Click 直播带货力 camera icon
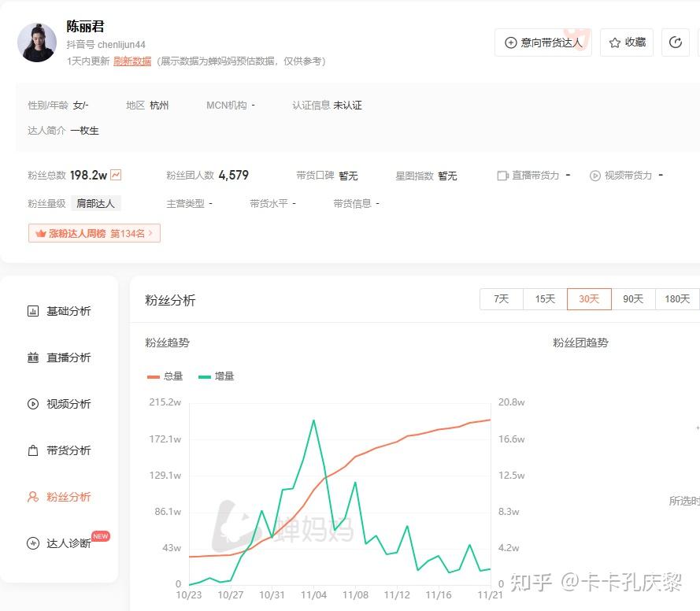Screen dimensions: 700x611 [502, 176]
